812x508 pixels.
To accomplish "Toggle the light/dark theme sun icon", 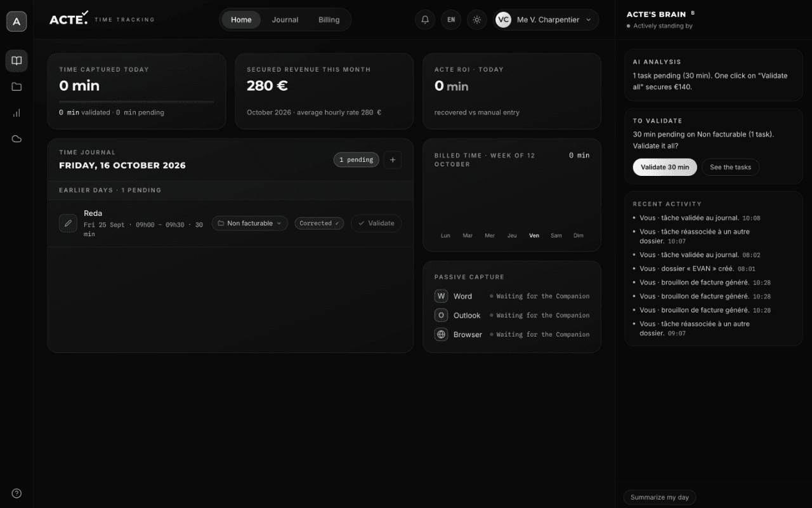I will tap(477, 20).
